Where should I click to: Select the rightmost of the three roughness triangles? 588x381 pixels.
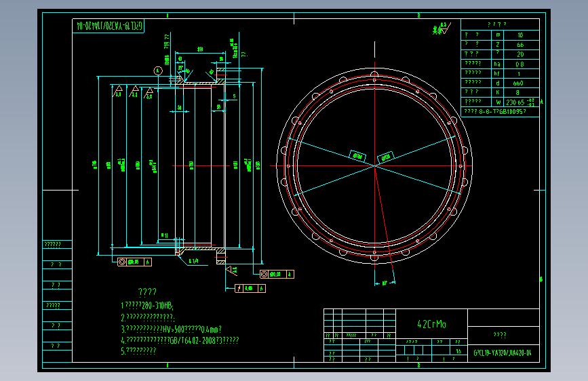coord(149,93)
